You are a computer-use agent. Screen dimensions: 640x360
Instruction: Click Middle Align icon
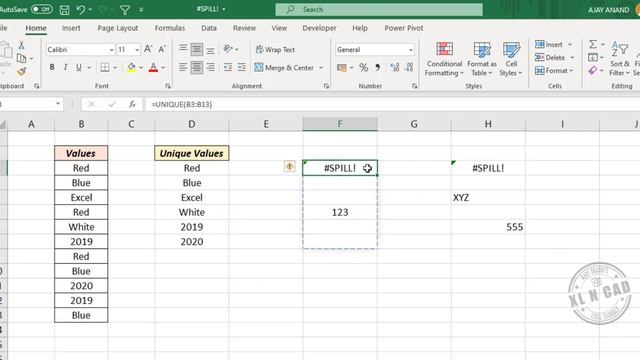[x=196, y=49]
